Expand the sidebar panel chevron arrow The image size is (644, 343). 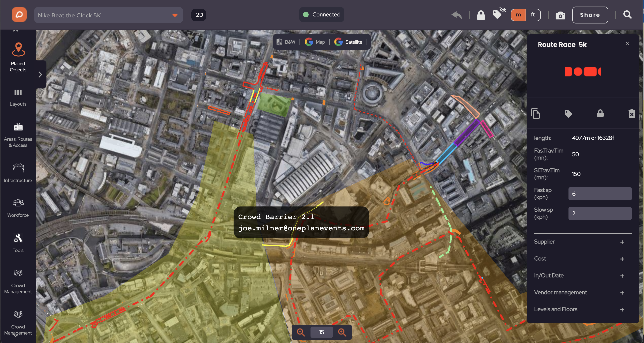pos(40,75)
